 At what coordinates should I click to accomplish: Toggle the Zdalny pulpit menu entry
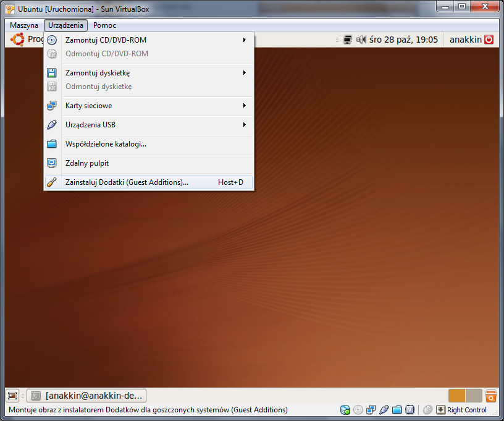[148, 163]
